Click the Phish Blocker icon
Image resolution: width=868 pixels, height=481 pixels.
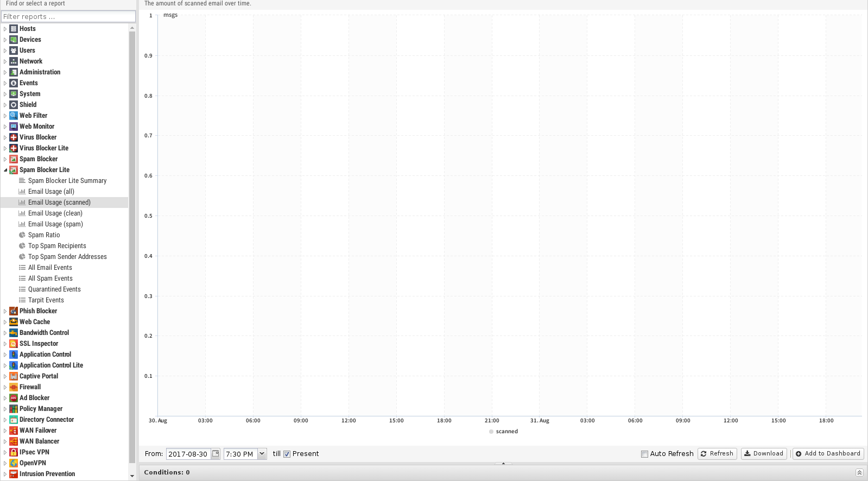(x=14, y=311)
